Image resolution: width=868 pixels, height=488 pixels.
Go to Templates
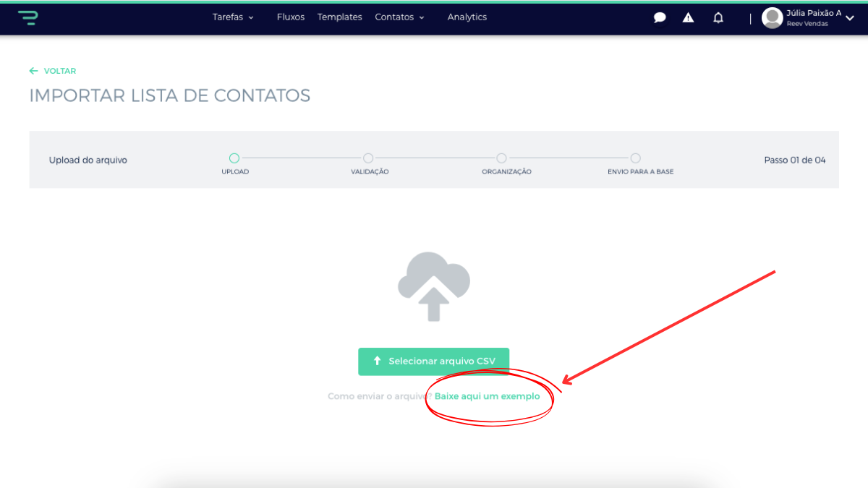coord(339,17)
